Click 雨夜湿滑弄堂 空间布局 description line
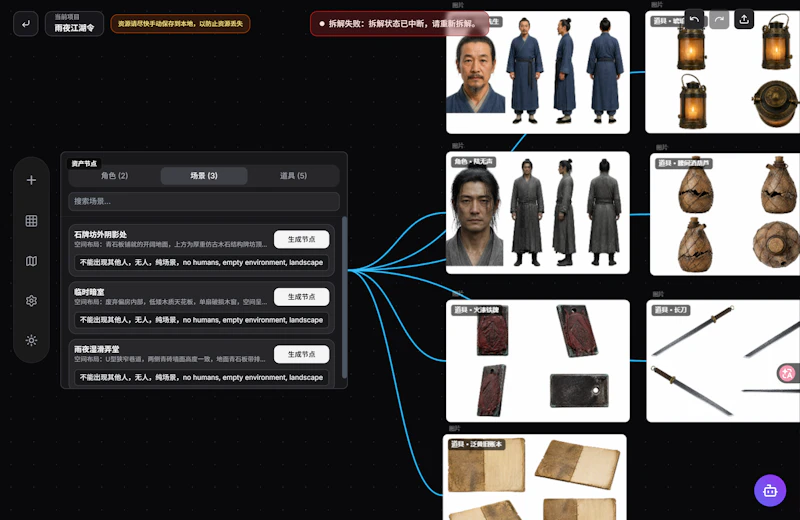Viewport: 800px width, 520px height. 171,359
